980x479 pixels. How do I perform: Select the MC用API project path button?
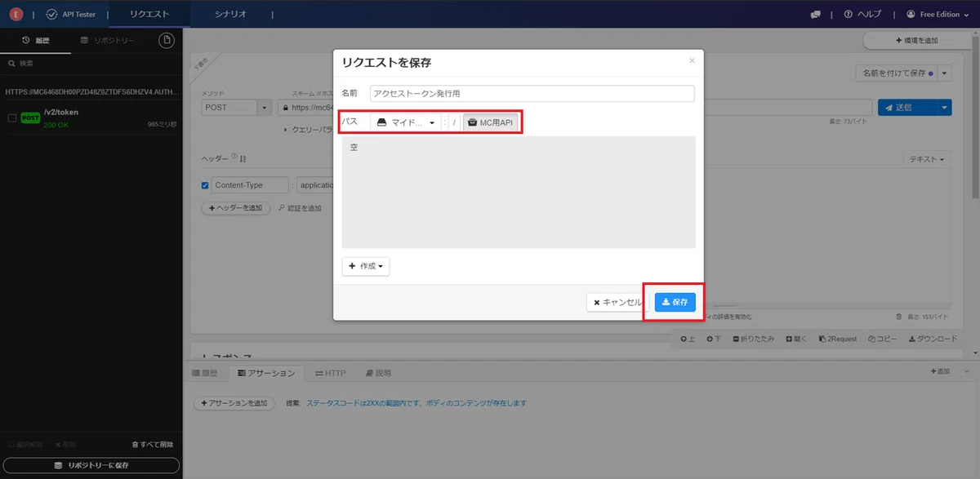(x=491, y=122)
